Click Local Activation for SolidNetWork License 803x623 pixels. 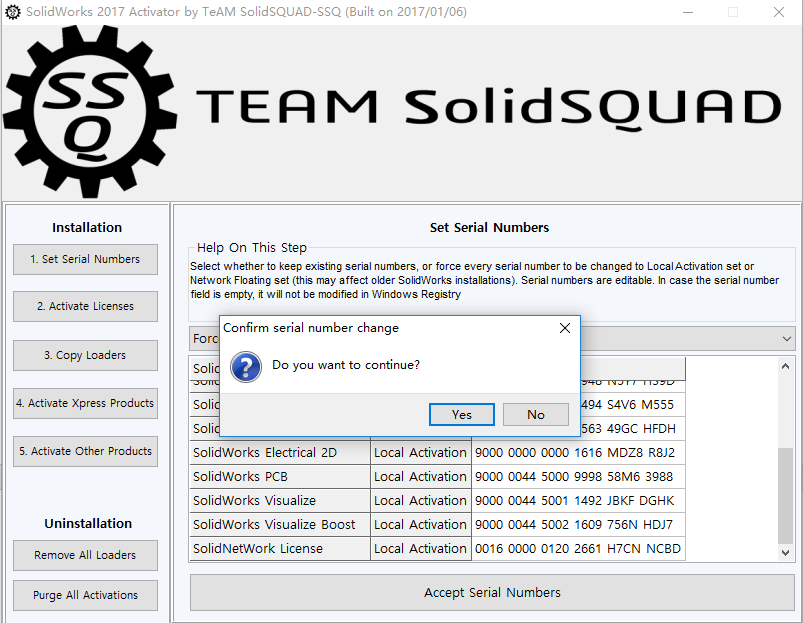click(420, 549)
